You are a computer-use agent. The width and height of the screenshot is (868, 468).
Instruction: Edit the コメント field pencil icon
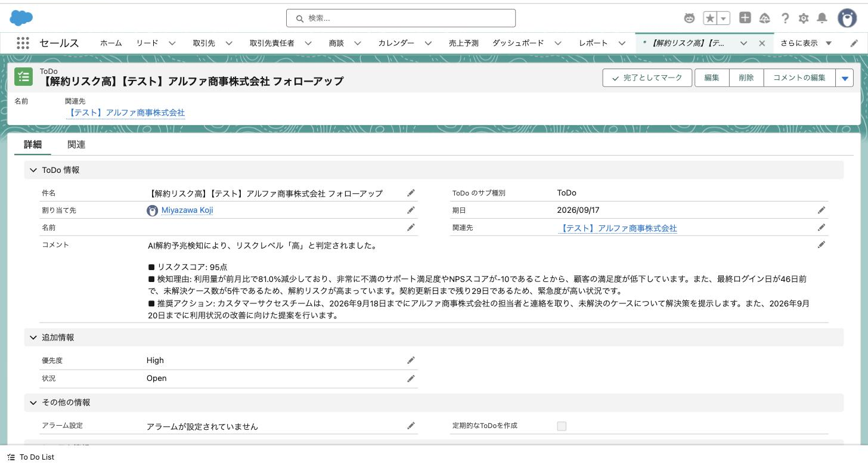point(821,244)
